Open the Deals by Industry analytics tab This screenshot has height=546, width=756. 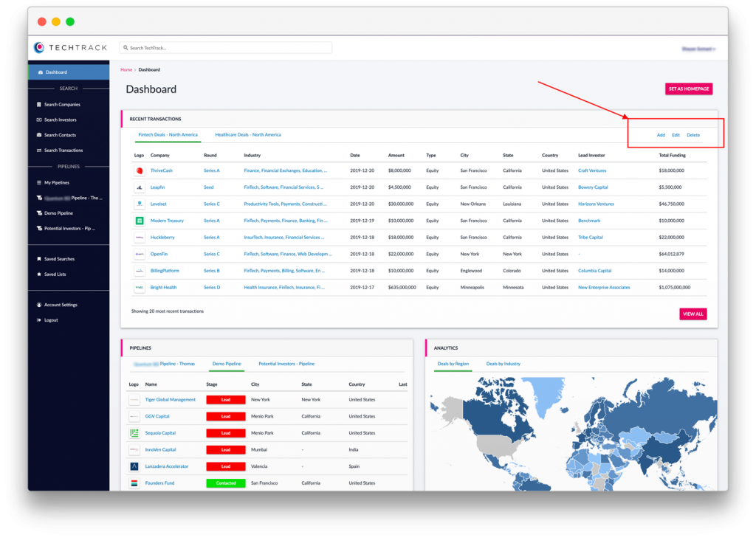(504, 364)
